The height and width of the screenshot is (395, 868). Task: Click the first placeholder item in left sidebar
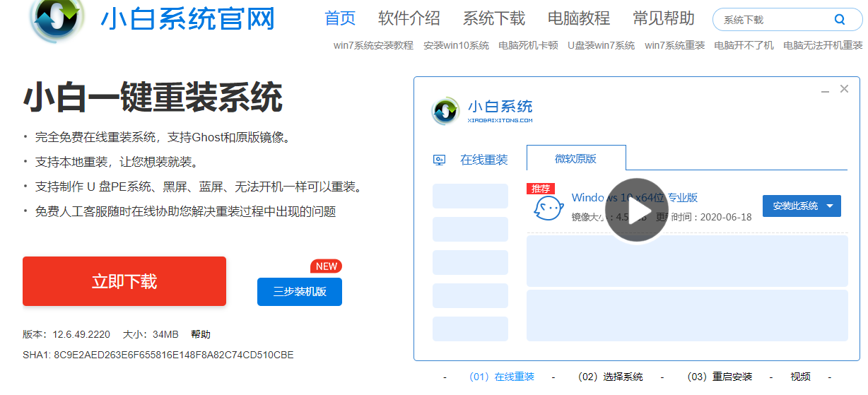pyautogui.click(x=470, y=196)
